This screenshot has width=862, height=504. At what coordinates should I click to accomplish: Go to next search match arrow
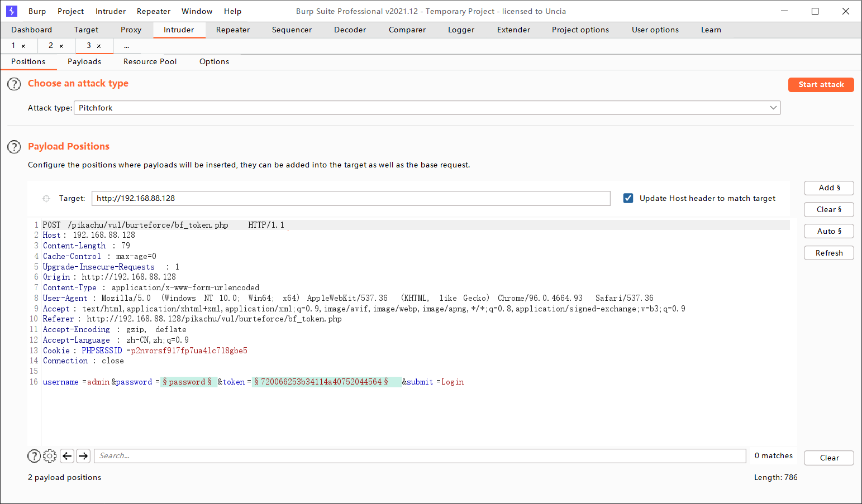click(x=83, y=456)
